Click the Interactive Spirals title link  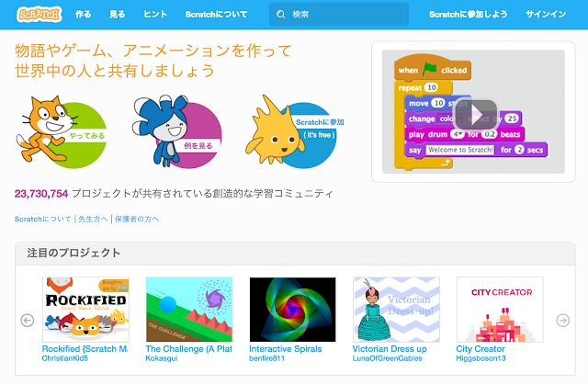click(x=286, y=349)
